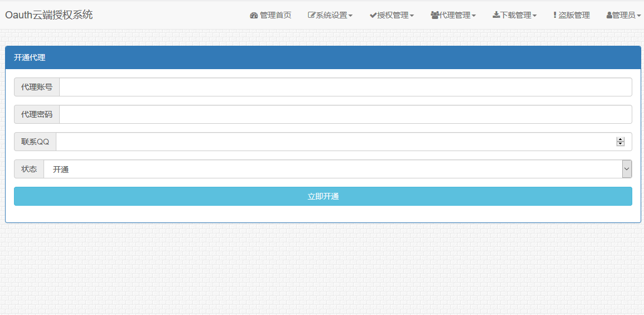The image size is (644, 315).
Task: Expand the caret next to 下载管理
Action: click(535, 16)
